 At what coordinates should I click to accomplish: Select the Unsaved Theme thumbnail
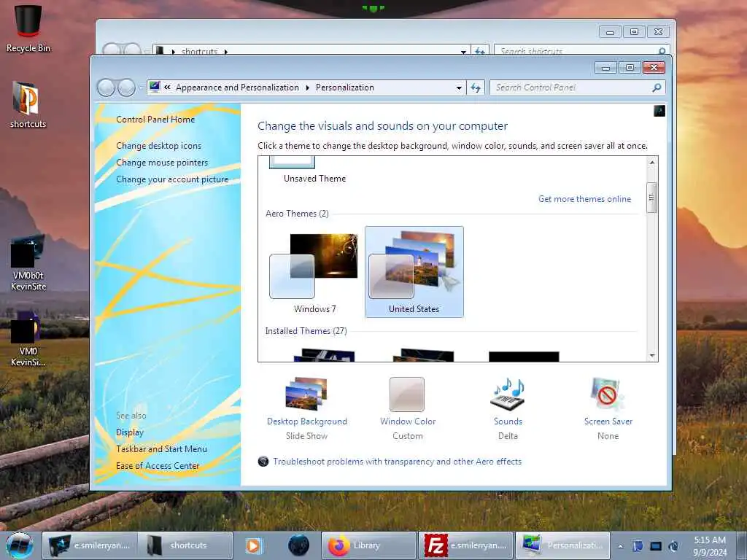293,163
